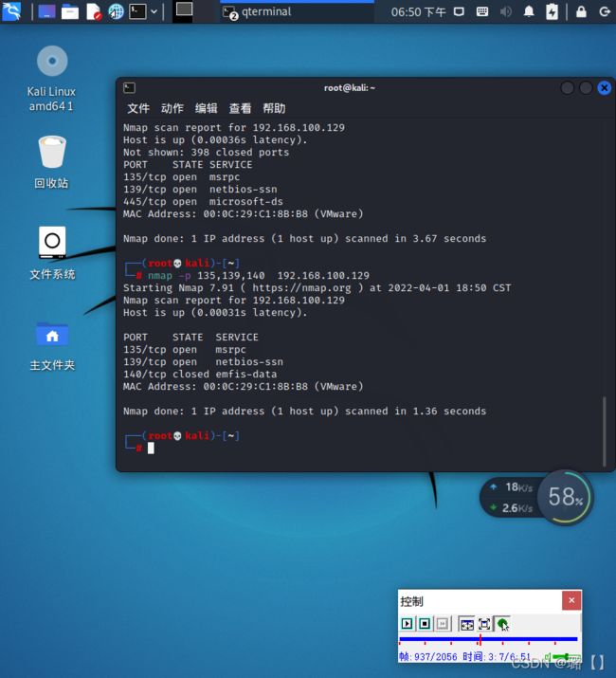Image resolution: width=616 pixels, height=678 pixels.
Task: Close the 控制 control panel
Action: (571, 600)
